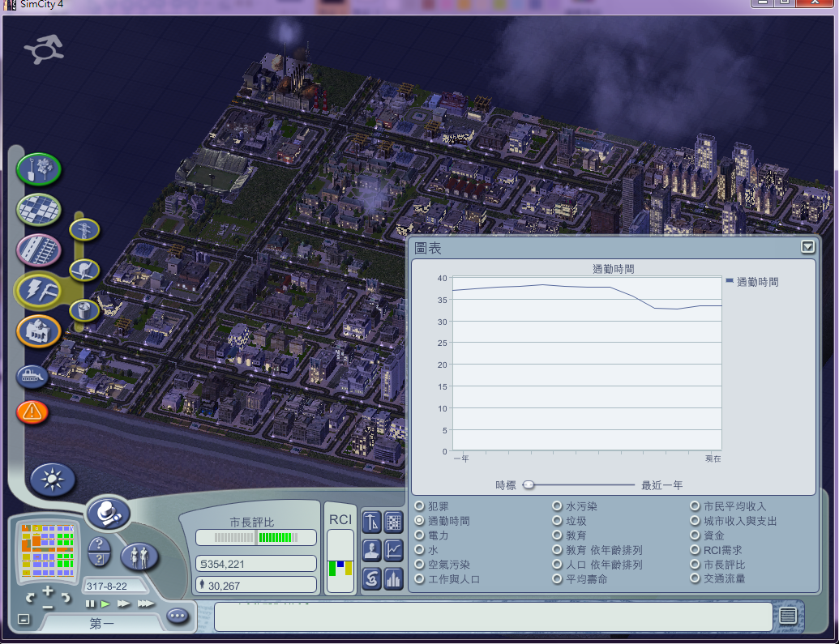Zoom out with the minus button
The image size is (839, 644).
point(48,607)
